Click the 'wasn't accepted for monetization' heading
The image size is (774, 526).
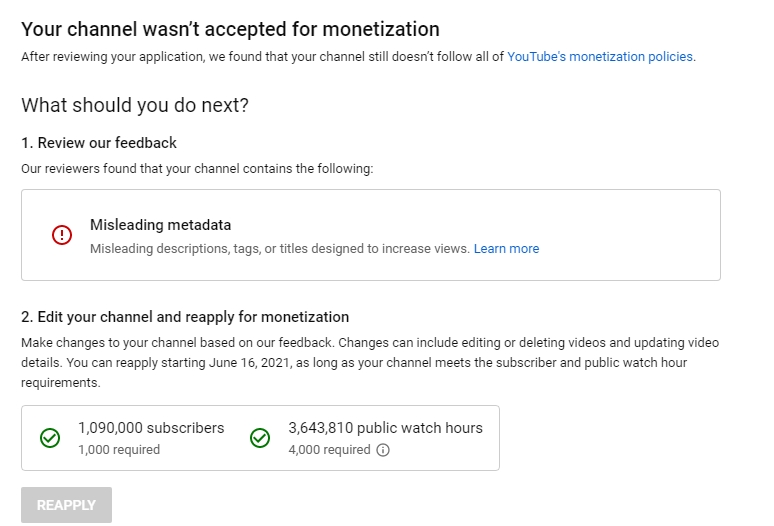[230, 30]
